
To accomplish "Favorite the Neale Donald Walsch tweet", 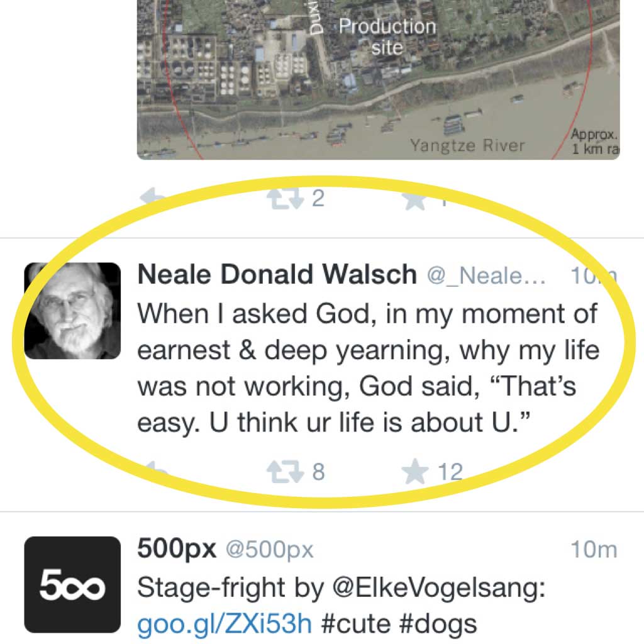I will point(415,472).
